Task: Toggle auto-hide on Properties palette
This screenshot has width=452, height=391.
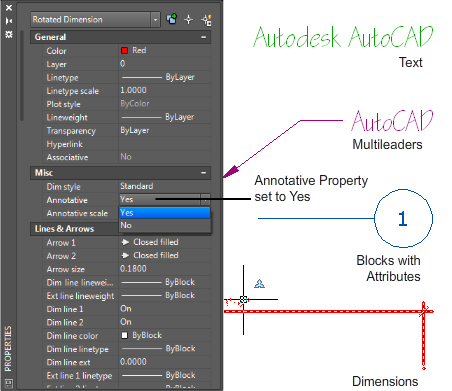Action: [9, 21]
